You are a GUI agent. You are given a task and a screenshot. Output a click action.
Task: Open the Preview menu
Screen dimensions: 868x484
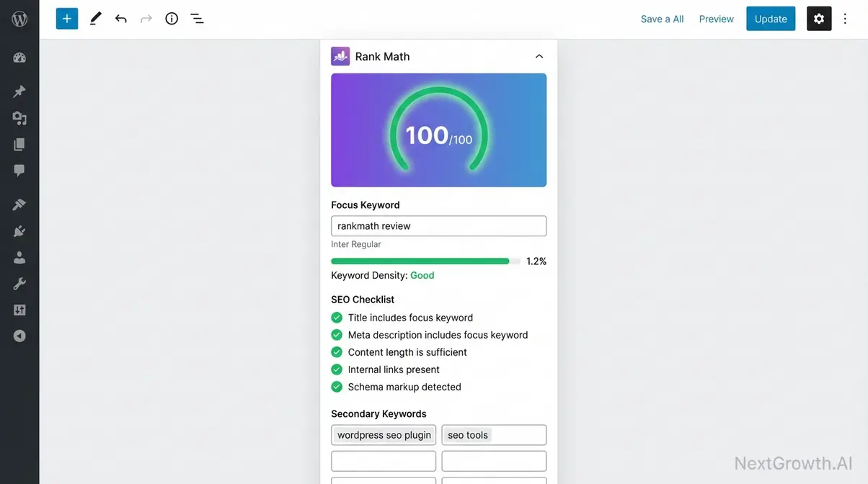pyautogui.click(x=716, y=18)
